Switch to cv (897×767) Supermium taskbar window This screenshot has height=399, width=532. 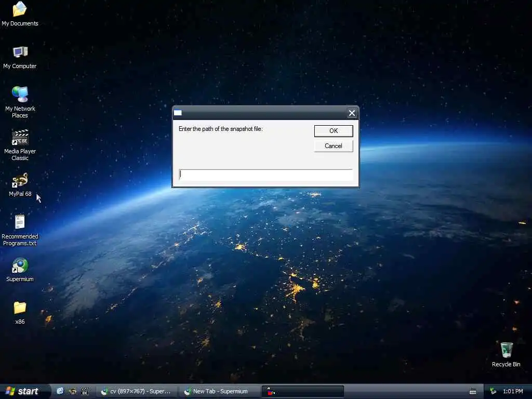[137, 391]
